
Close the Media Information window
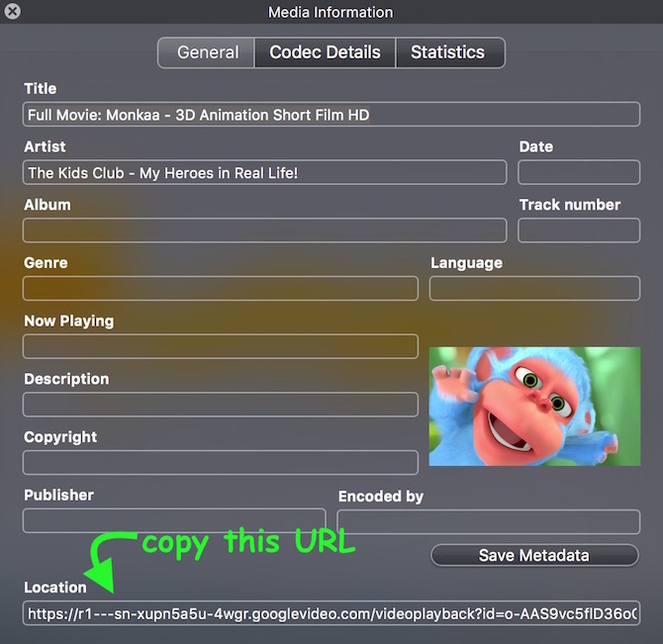pos(12,12)
